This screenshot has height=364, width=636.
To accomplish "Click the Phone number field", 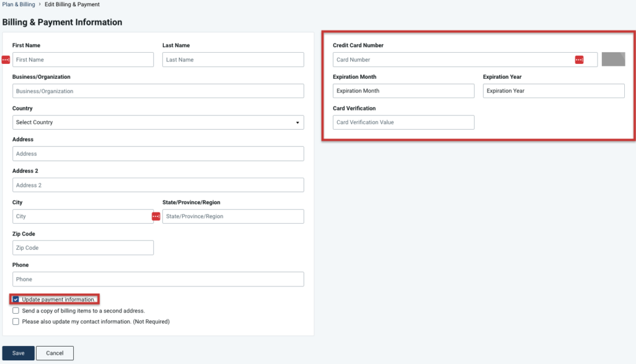I will pos(158,280).
